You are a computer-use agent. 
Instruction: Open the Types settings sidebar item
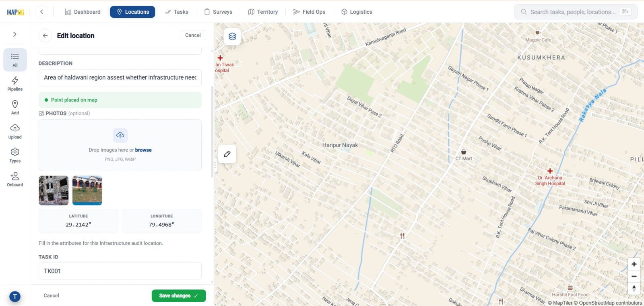point(15,155)
